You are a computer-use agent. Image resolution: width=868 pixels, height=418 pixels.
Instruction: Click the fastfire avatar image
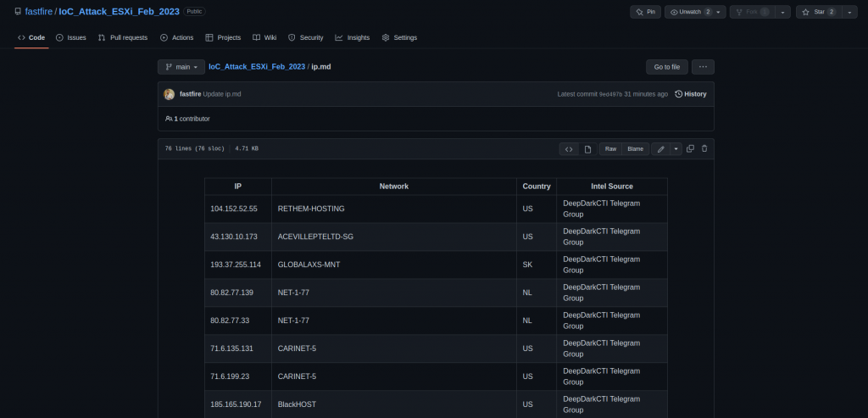coord(170,94)
